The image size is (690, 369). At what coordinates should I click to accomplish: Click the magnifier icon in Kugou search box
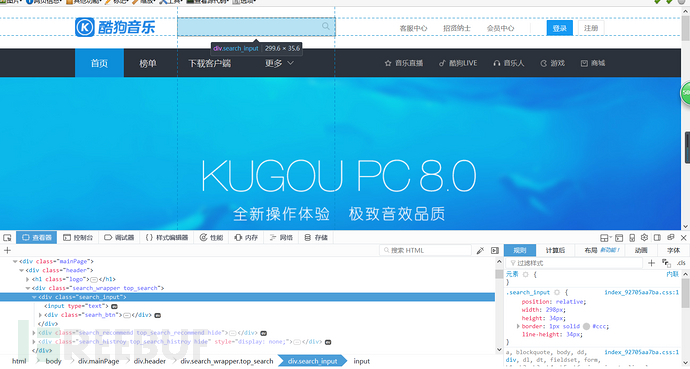tap(326, 26)
